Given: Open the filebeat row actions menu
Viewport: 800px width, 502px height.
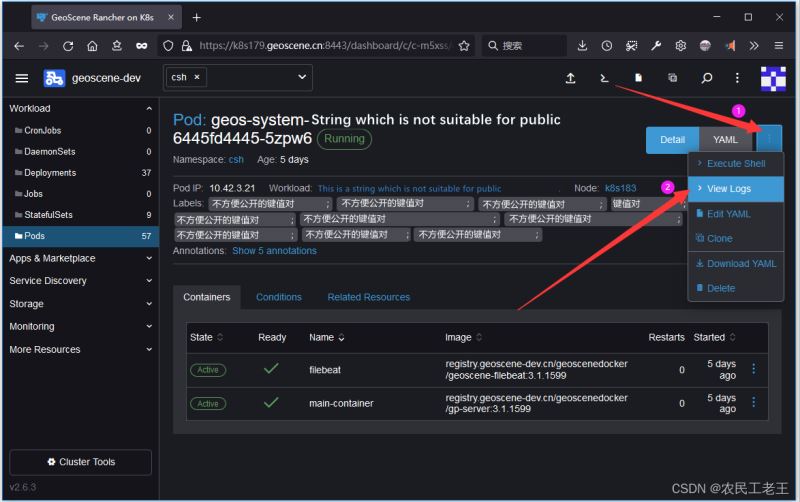Looking at the screenshot, I should point(754,369).
